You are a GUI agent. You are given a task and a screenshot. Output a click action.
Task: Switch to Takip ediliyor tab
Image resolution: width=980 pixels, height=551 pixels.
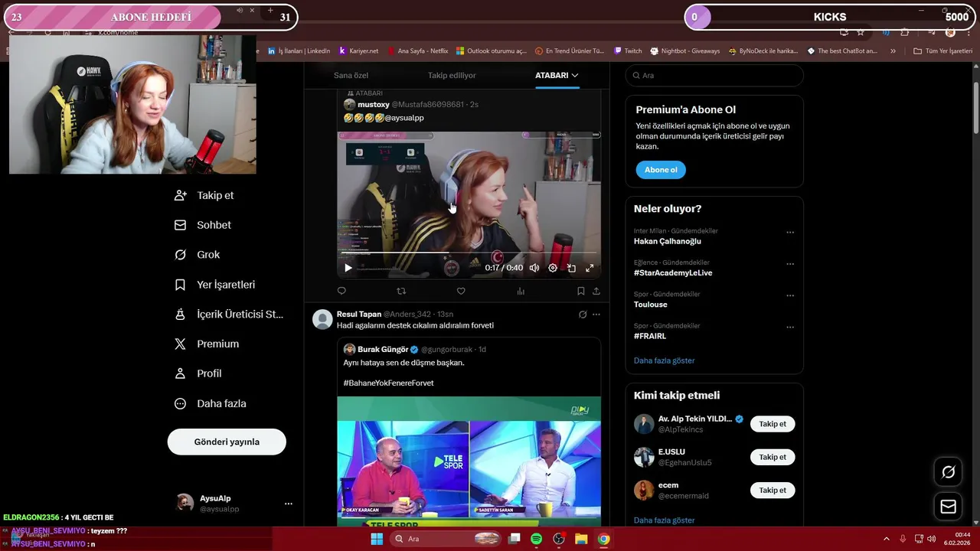[452, 75]
